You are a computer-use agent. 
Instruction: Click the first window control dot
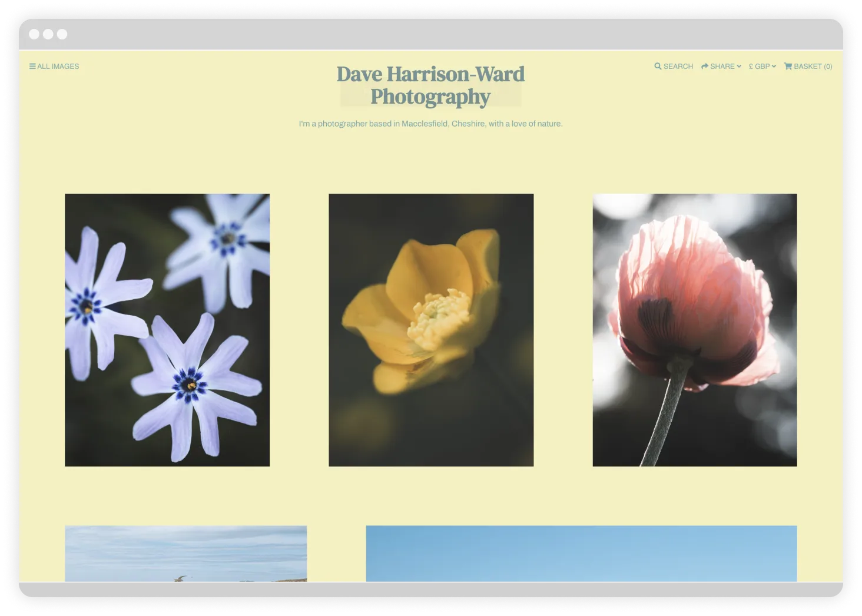(34, 34)
